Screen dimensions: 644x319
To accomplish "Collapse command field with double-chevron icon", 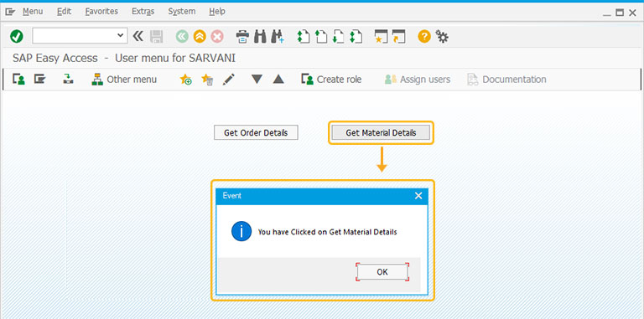I will [x=138, y=36].
